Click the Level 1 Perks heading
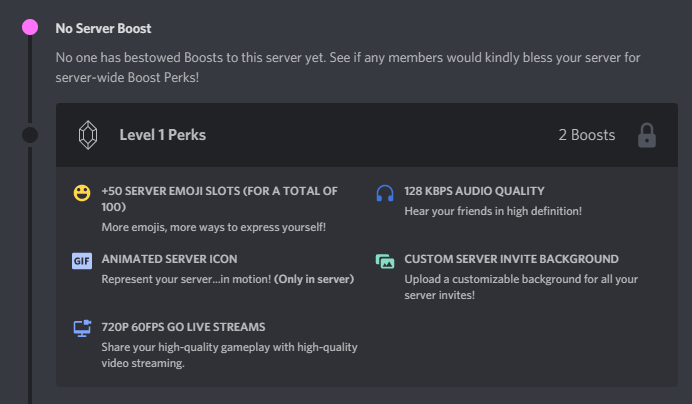This screenshot has width=692, height=404. [x=163, y=135]
